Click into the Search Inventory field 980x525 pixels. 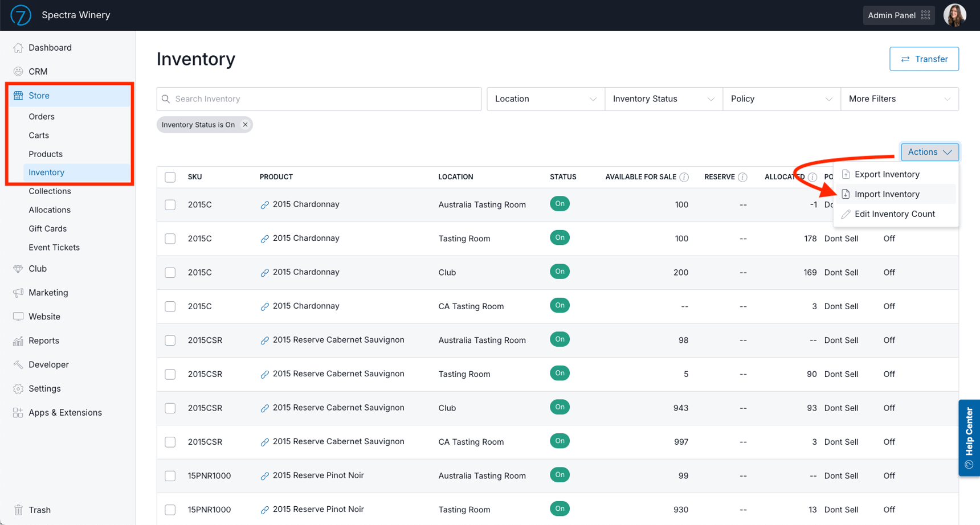coord(319,99)
